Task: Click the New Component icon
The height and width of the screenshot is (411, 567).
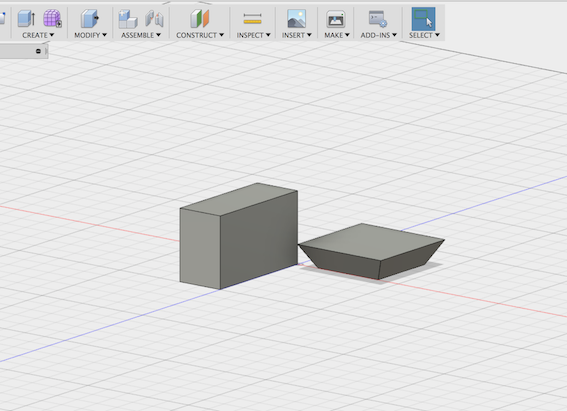Action: coord(128,19)
